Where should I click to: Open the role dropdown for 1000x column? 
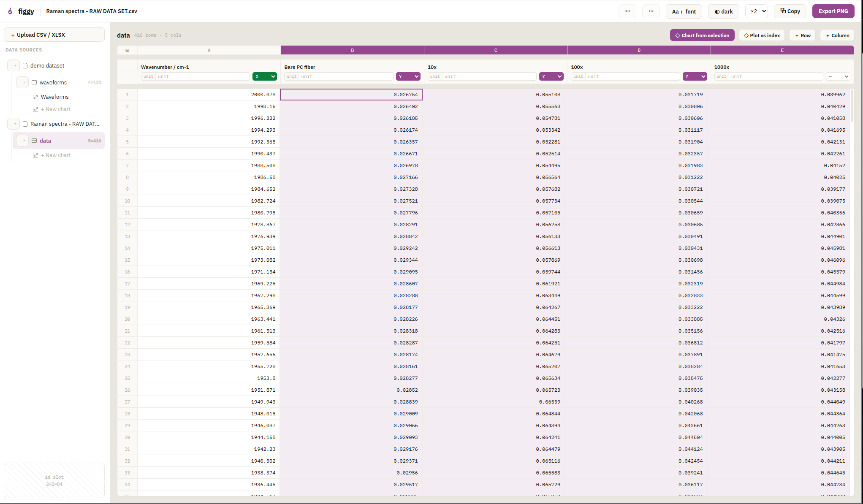point(838,76)
